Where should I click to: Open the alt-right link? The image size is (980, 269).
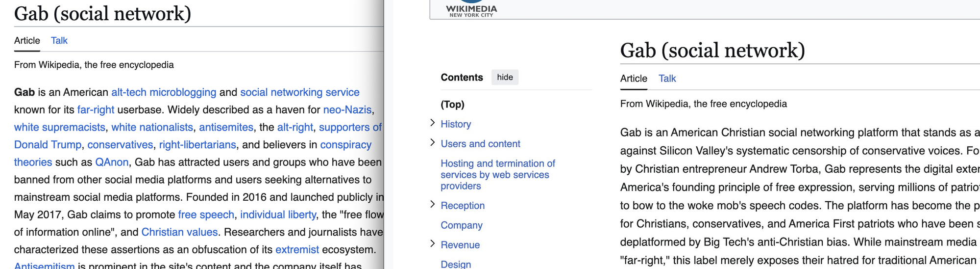tap(295, 128)
